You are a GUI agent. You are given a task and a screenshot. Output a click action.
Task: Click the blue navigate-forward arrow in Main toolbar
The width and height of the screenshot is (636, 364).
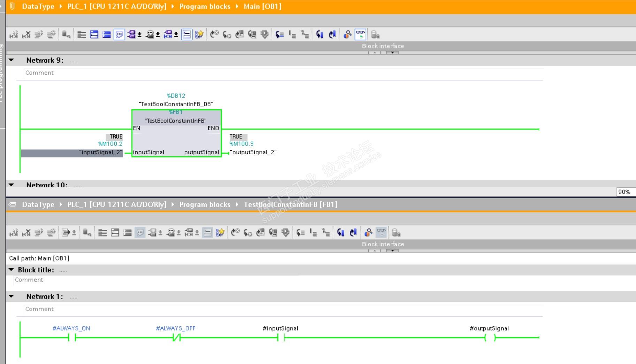point(332,34)
